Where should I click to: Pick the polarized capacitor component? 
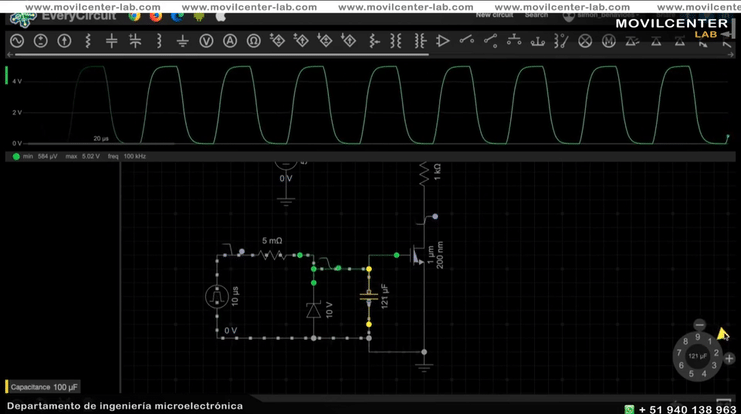pos(135,41)
